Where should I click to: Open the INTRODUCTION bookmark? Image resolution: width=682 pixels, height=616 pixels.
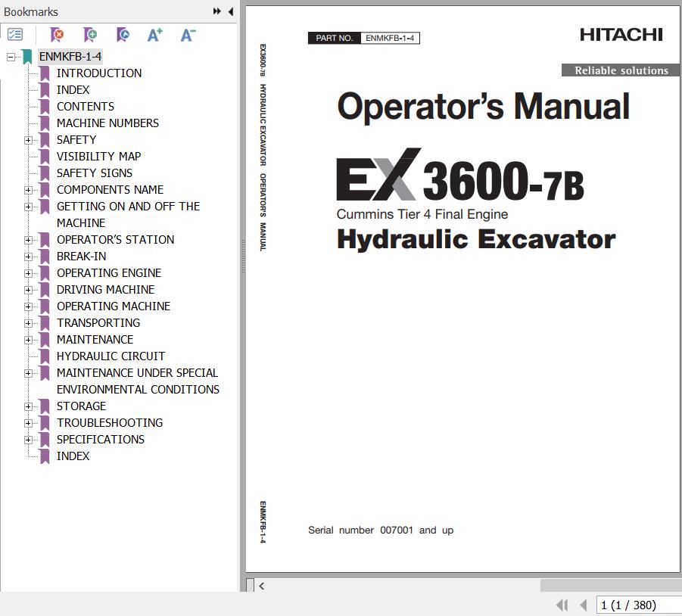(x=99, y=73)
